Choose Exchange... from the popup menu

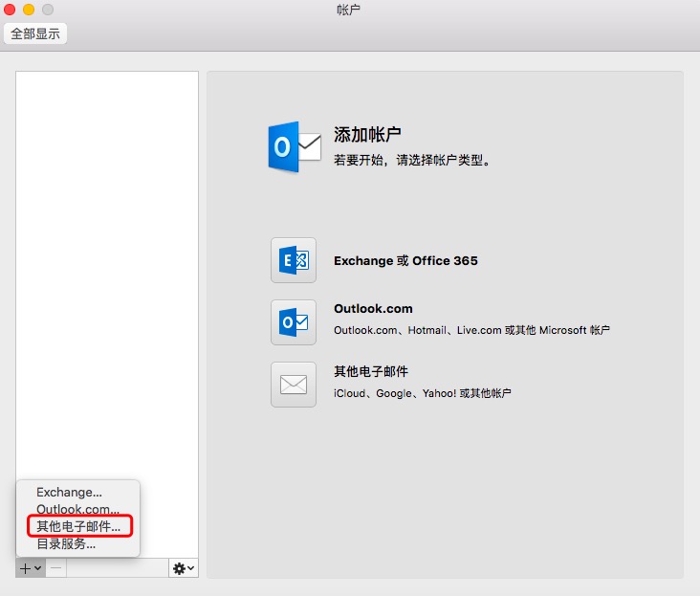point(69,492)
